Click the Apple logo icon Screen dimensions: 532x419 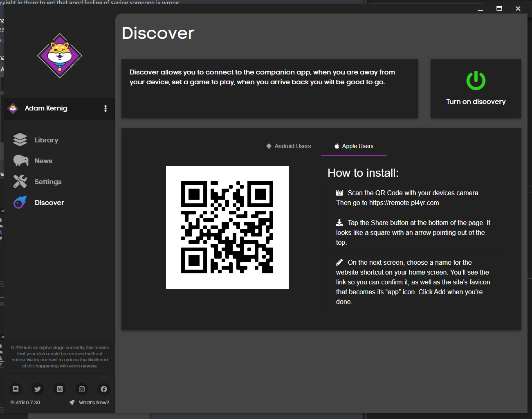tap(337, 146)
